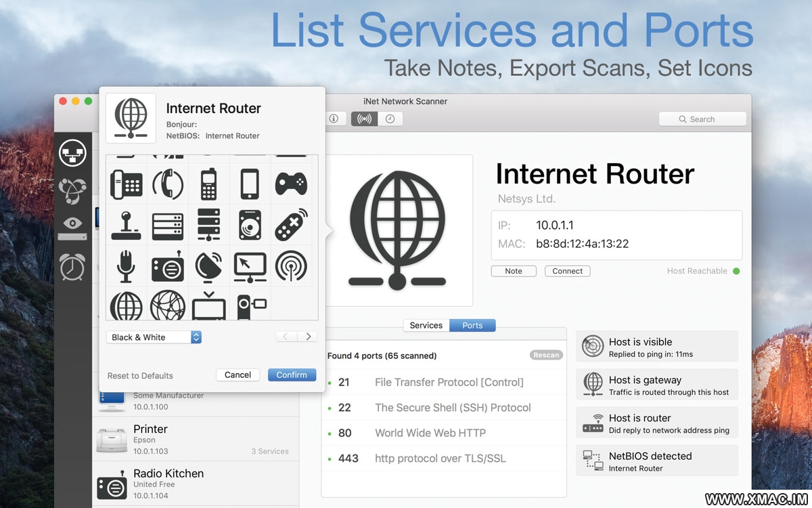The height and width of the screenshot is (508, 812).
Task: Pick the server rack icon
Action: click(168, 226)
